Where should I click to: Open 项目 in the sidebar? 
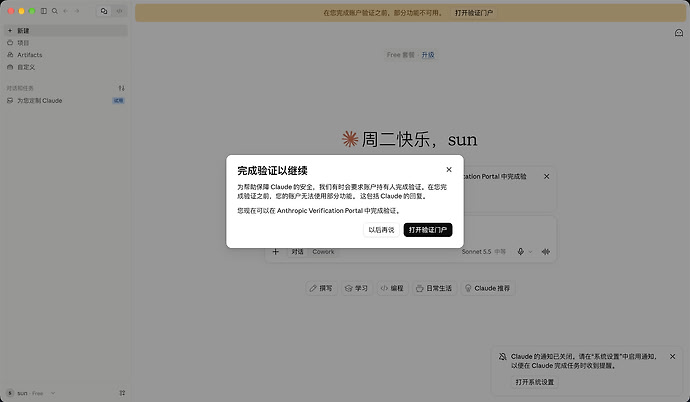pos(66,43)
